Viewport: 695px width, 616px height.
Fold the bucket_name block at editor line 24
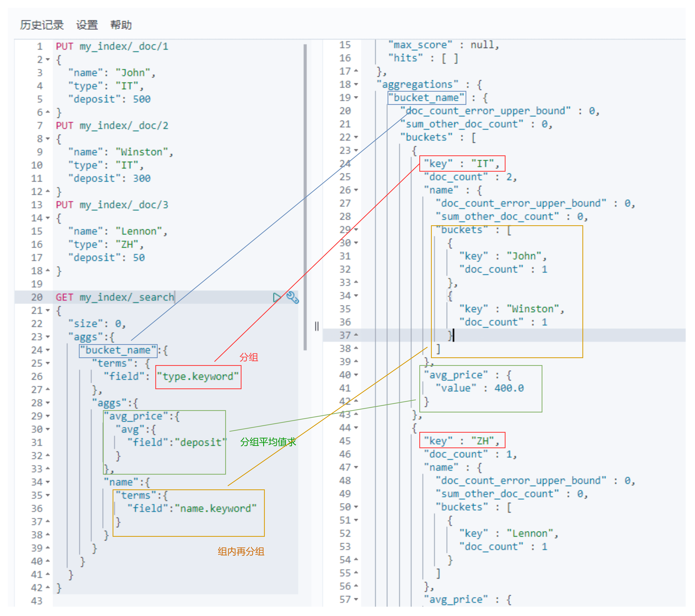click(x=48, y=350)
